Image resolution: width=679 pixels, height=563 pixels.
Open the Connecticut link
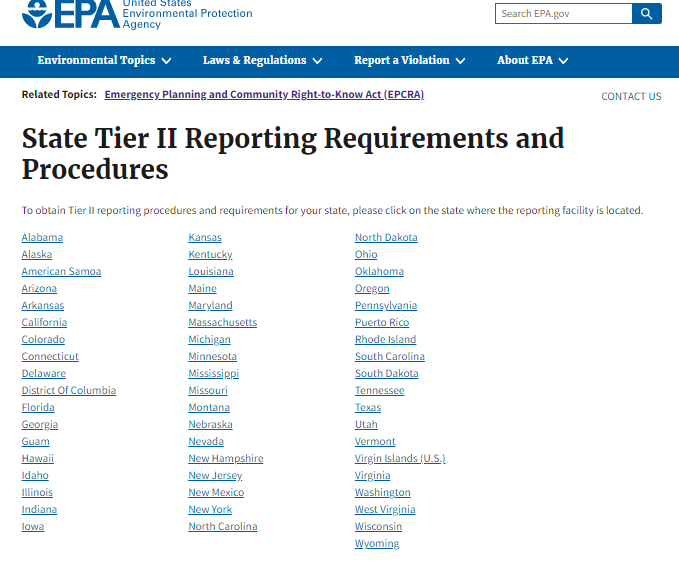point(50,356)
